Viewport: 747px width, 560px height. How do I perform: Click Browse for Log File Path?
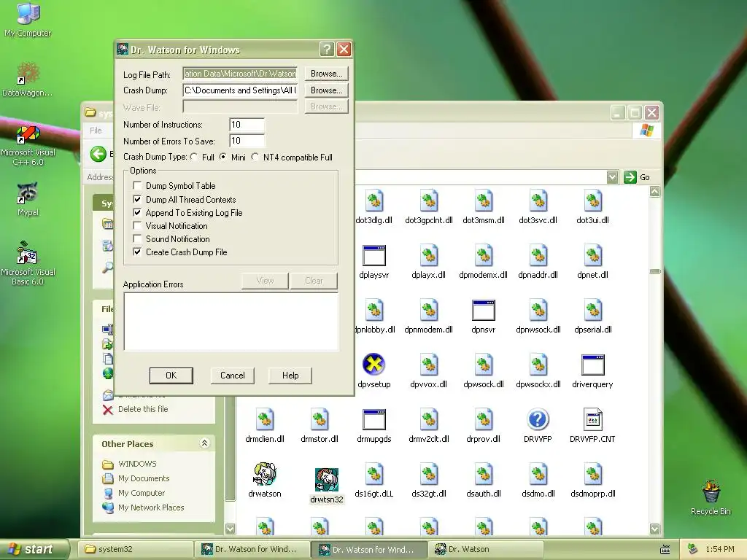[326, 74]
